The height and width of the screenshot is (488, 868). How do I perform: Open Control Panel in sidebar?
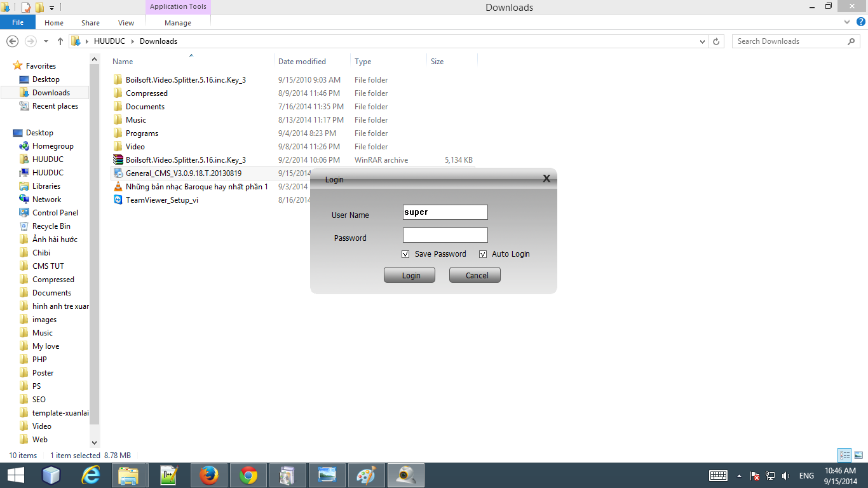click(48, 213)
